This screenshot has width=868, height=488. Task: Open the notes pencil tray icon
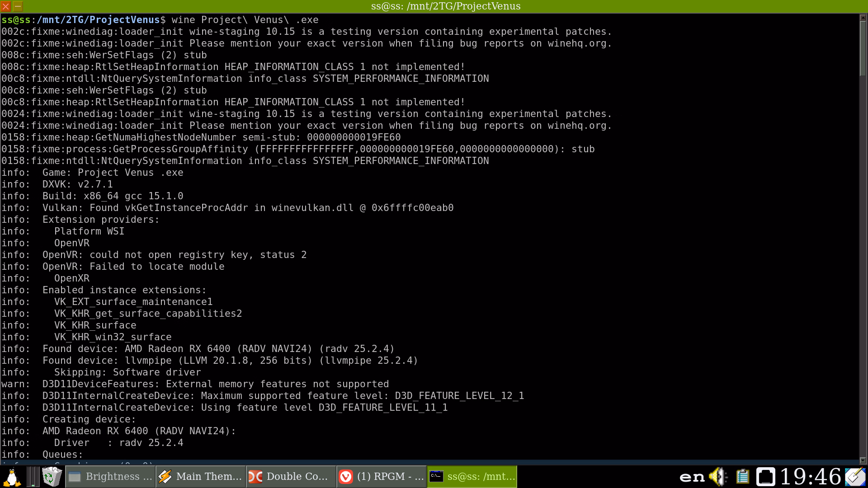tap(855, 477)
